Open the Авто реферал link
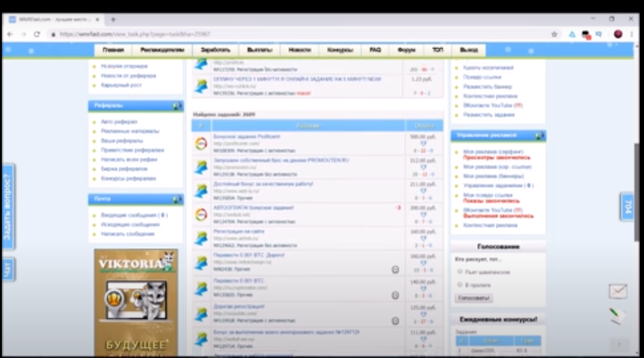 point(119,122)
